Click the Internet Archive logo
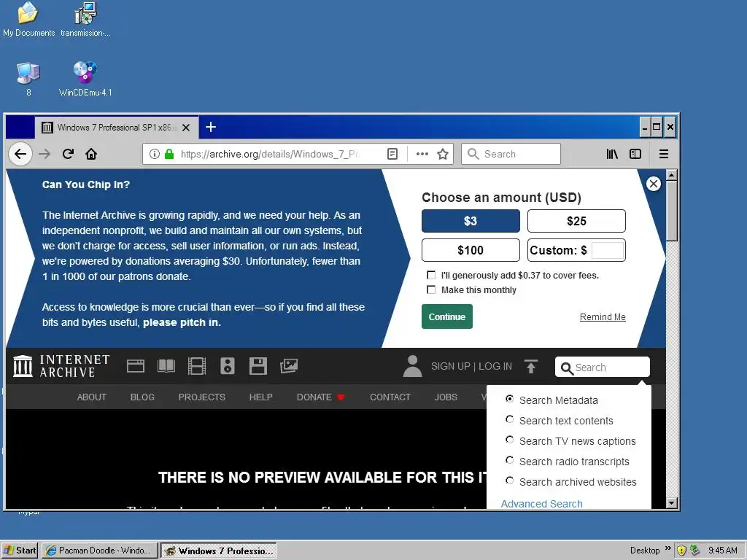Screen dimensions: 747x560 (61, 366)
